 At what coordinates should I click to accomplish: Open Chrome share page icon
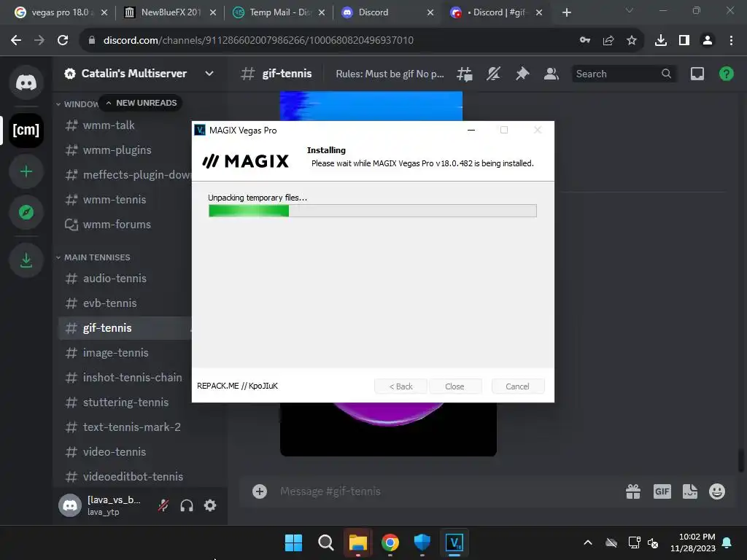pos(608,41)
